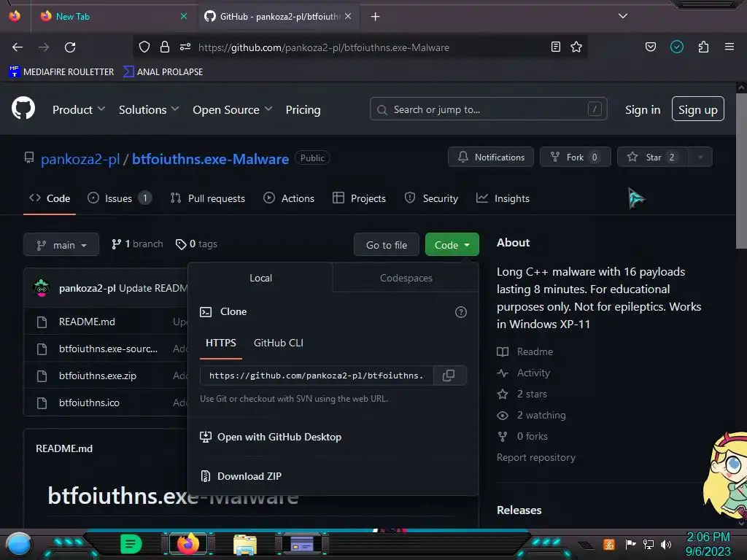The height and width of the screenshot is (560, 747).
Task: Open reader view icon in address bar
Action: coord(555,47)
